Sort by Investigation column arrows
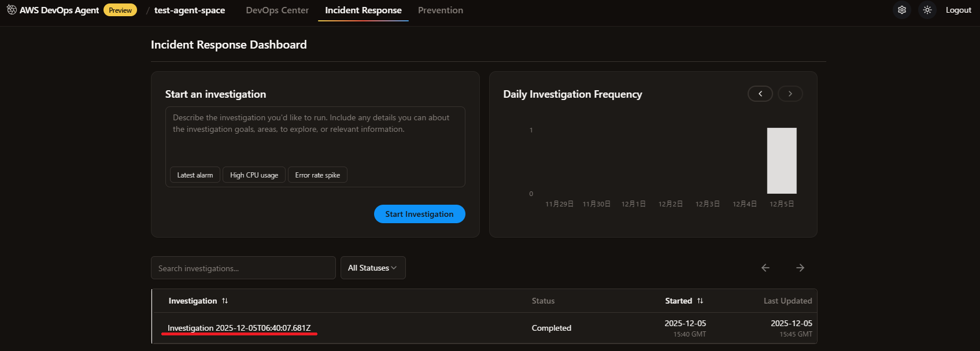Viewport: 980px width, 351px height. click(x=225, y=301)
